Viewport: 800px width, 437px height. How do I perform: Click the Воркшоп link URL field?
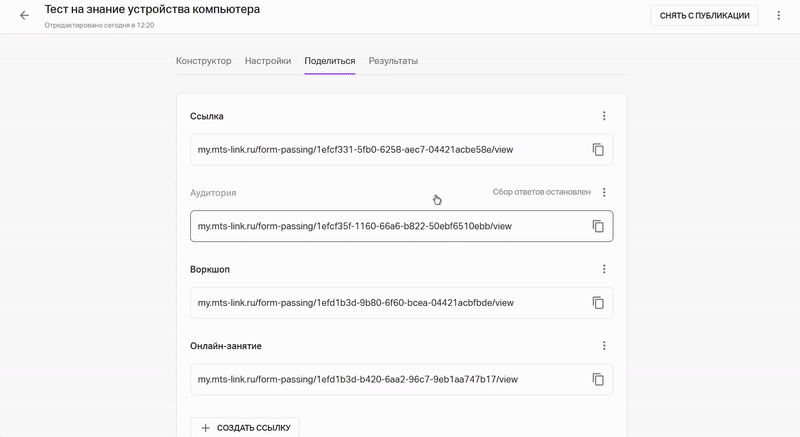pos(402,303)
